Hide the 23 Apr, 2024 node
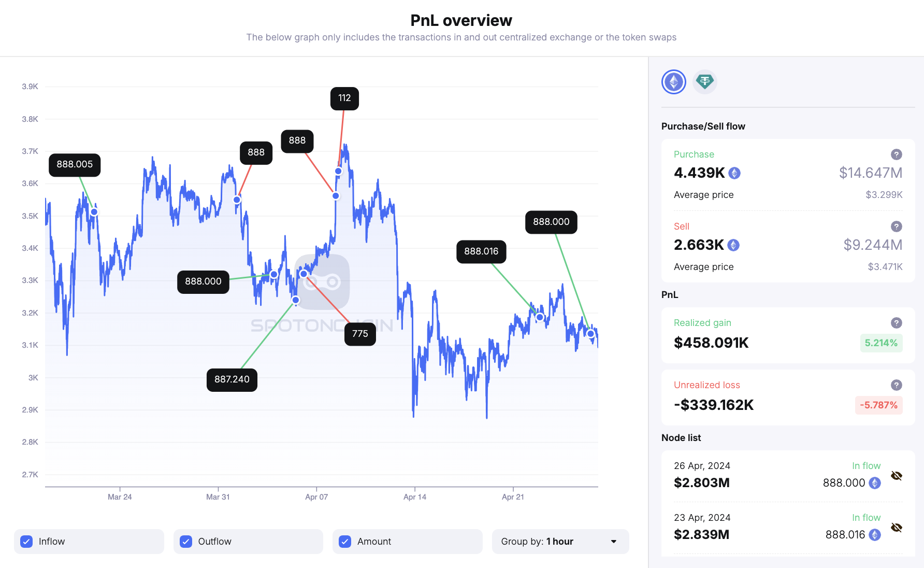This screenshot has height=568, width=924. [x=896, y=528]
